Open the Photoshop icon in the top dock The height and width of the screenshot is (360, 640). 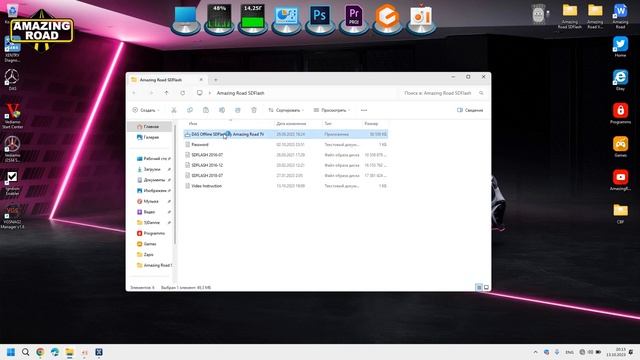click(320, 18)
